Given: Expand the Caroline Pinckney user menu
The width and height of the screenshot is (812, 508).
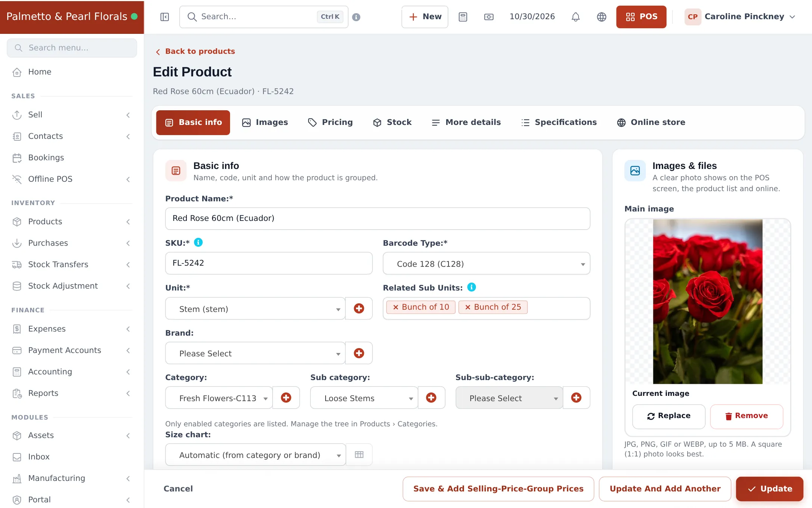Looking at the screenshot, I should 740,17.
